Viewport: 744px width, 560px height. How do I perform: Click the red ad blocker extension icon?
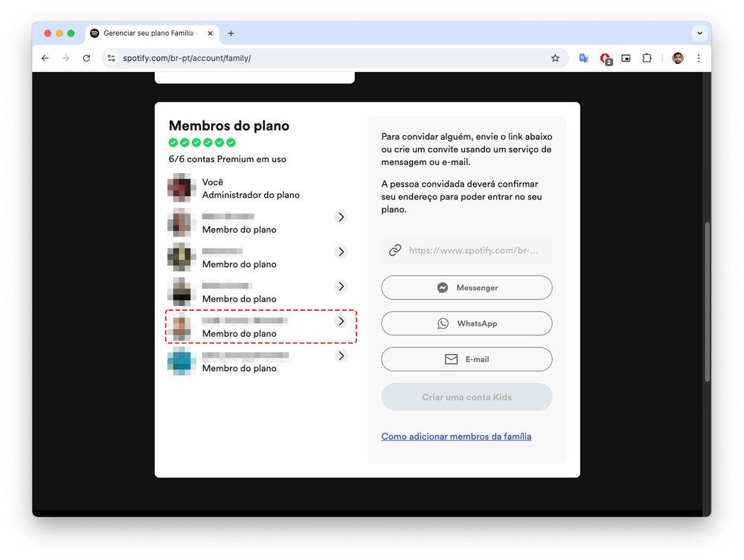605,58
